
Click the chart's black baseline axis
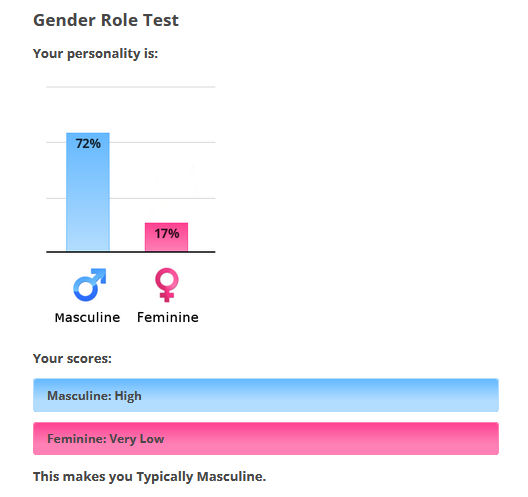coord(131,252)
